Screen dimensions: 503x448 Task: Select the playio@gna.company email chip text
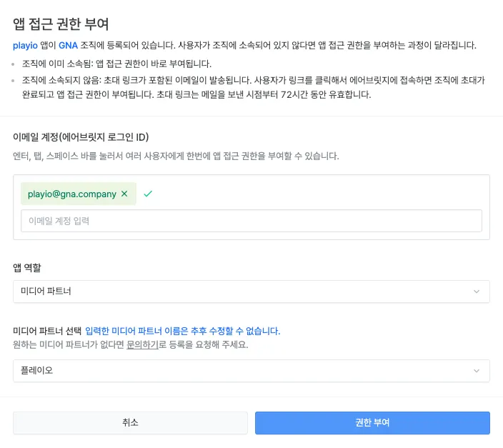pos(71,194)
